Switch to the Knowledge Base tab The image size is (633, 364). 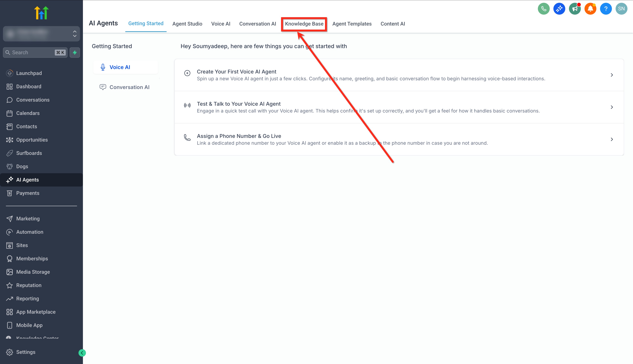(x=304, y=24)
